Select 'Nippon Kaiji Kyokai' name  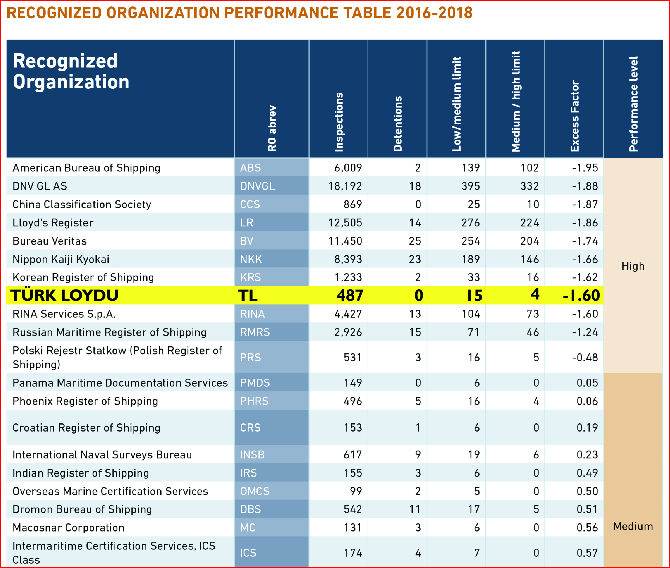[61, 259]
